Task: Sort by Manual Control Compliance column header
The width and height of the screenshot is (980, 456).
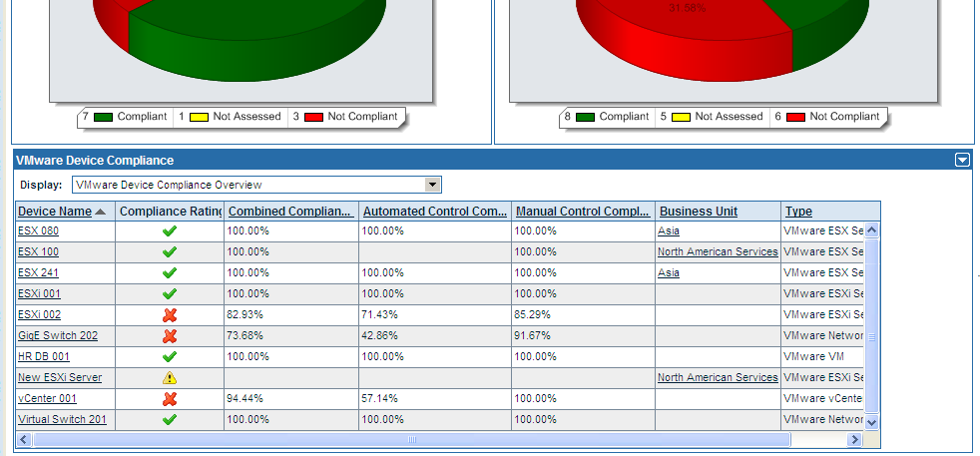Action: [583, 212]
